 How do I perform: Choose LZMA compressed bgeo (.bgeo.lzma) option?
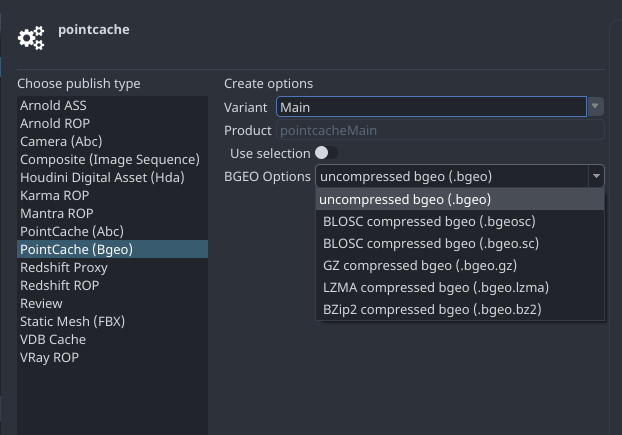pos(460,287)
